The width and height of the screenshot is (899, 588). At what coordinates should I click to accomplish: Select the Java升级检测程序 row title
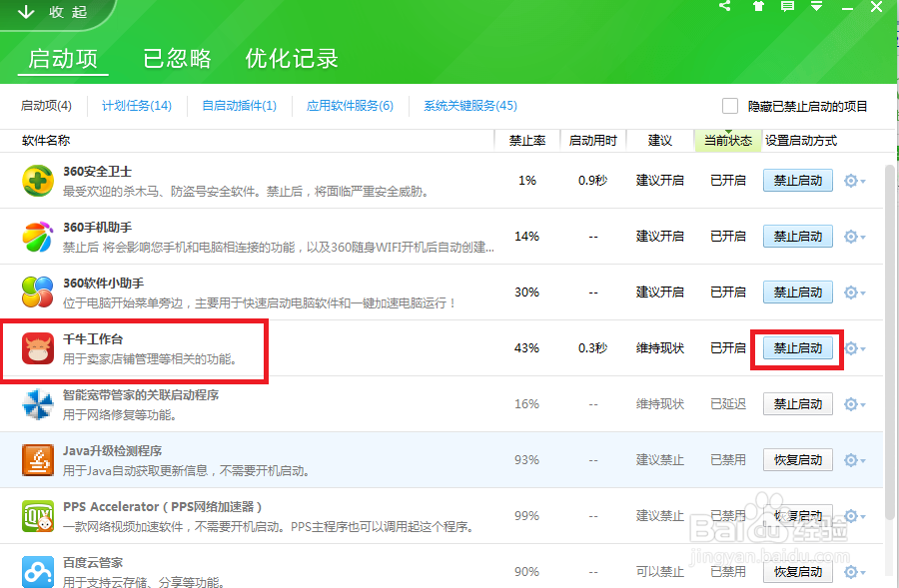112,451
